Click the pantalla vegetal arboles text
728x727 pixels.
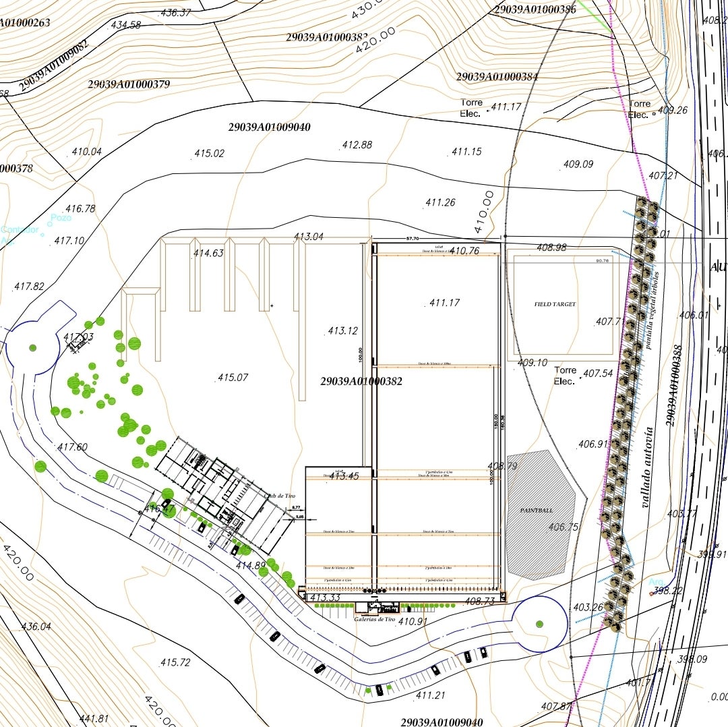(x=649, y=310)
